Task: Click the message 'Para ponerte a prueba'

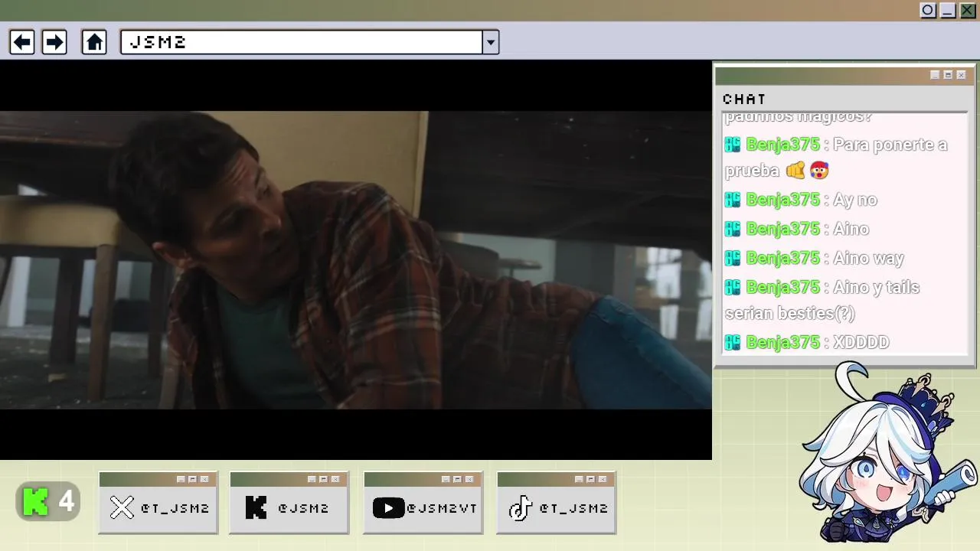Action: click(836, 157)
